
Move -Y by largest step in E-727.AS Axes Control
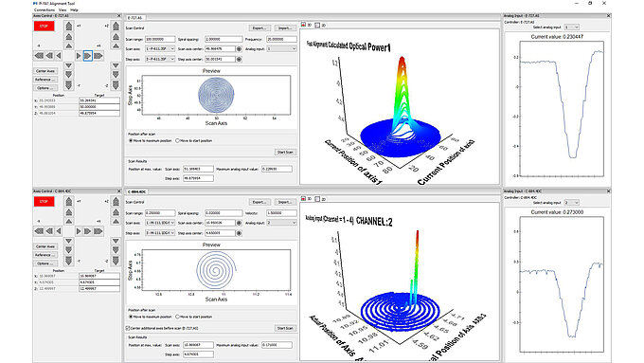68,84
